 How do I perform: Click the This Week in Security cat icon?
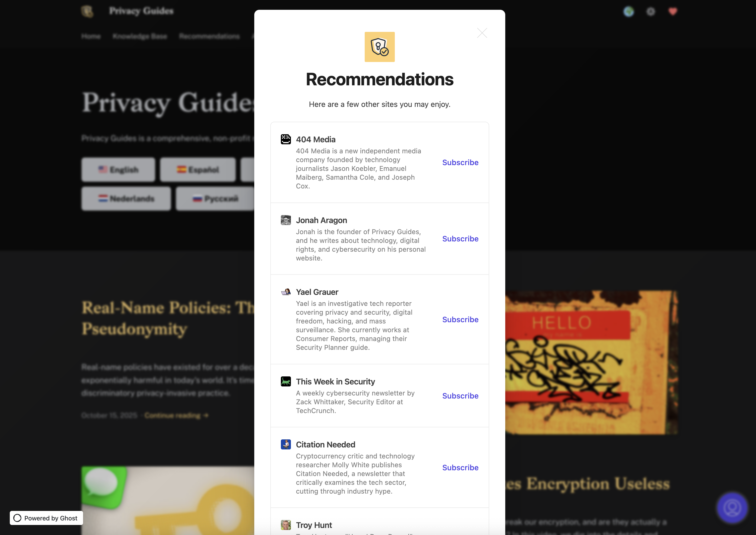tap(286, 381)
